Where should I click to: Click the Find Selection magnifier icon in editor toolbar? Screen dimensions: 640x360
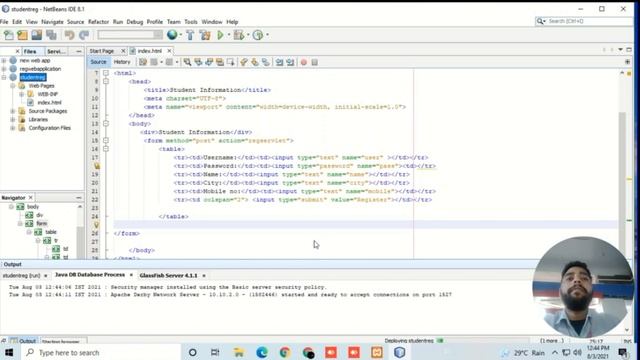(x=187, y=62)
